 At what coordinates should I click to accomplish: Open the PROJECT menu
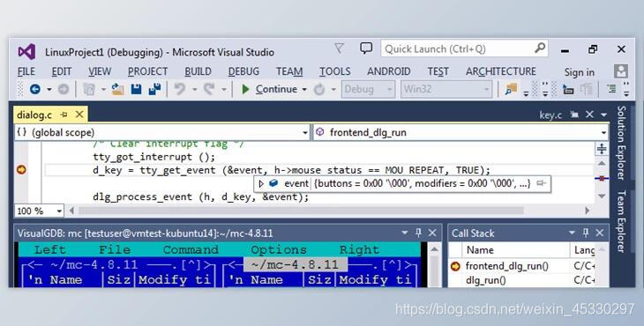pos(148,71)
